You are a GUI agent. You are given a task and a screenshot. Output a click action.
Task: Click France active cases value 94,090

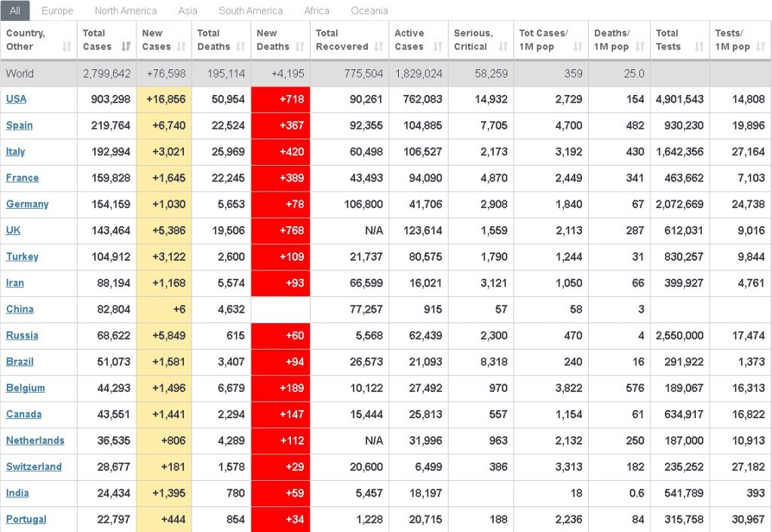tap(425, 178)
